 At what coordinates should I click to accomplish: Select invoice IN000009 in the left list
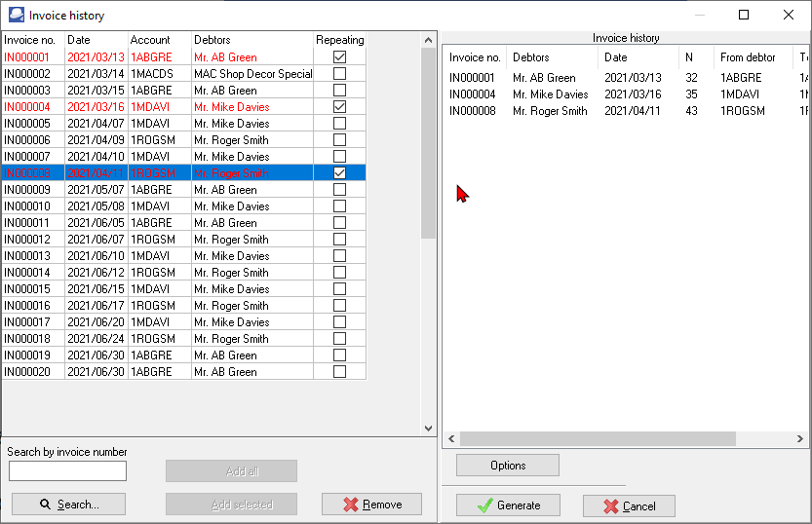click(x=183, y=189)
